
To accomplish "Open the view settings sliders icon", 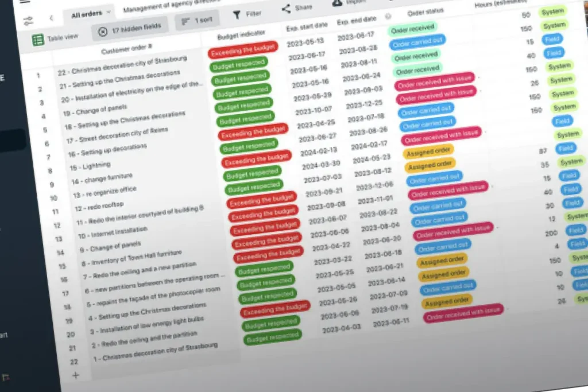I will click(28, 21).
